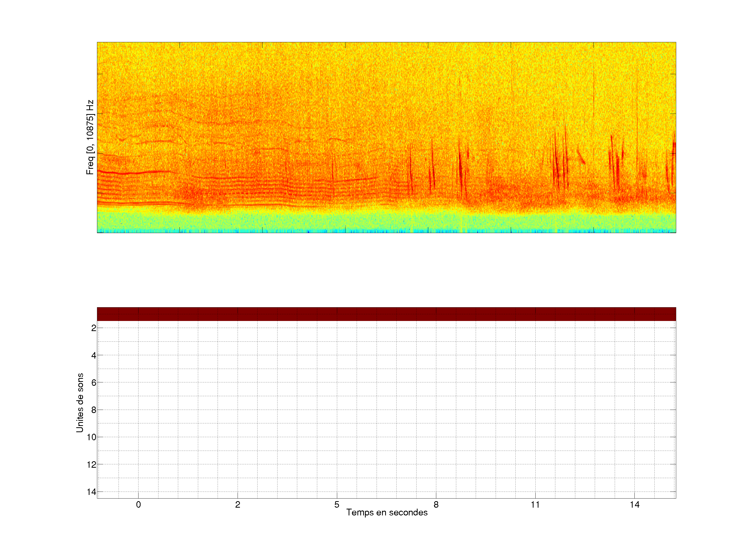This screenshot has height=560, width=747.
Task: Click the empty white grid area of lower plot
Action: 386,410
